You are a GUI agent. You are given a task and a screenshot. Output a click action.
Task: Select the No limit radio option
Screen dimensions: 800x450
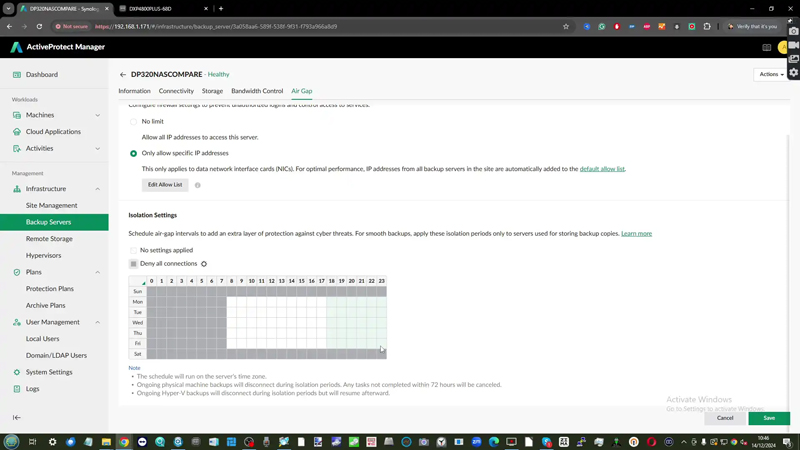point(133,121)
